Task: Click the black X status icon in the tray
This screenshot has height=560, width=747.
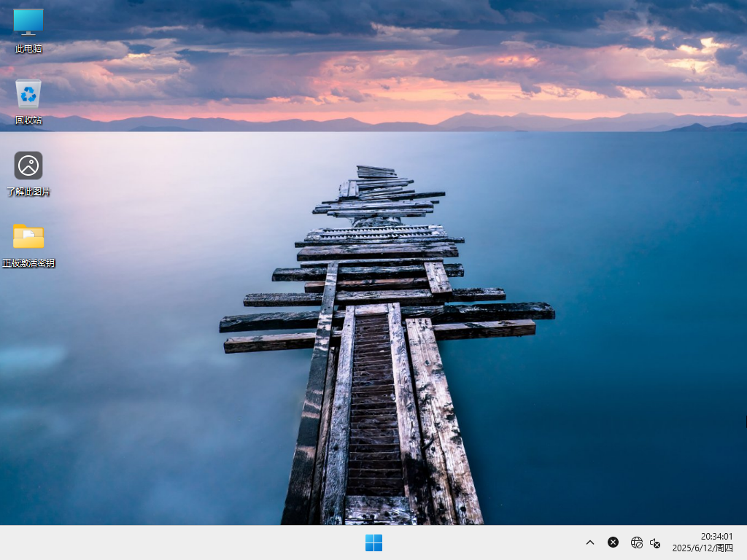Action: [x=613, y=542]
